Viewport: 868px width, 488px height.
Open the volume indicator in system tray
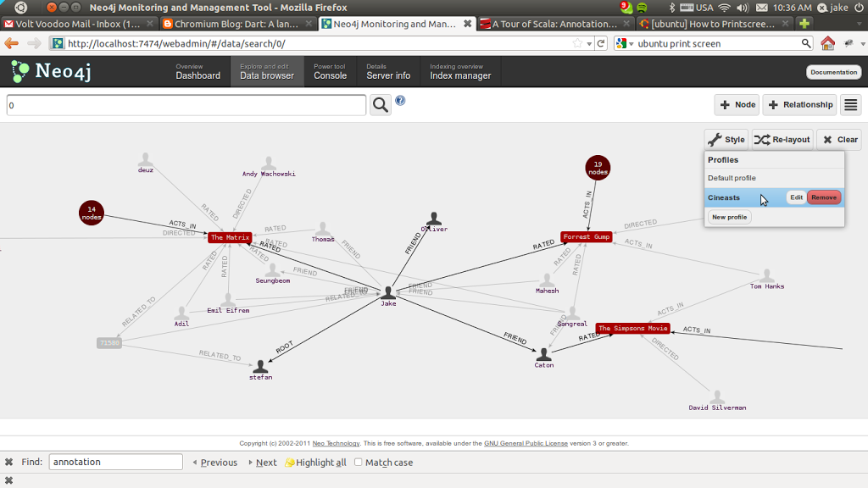pyautogui.click(x=743, y=7)
